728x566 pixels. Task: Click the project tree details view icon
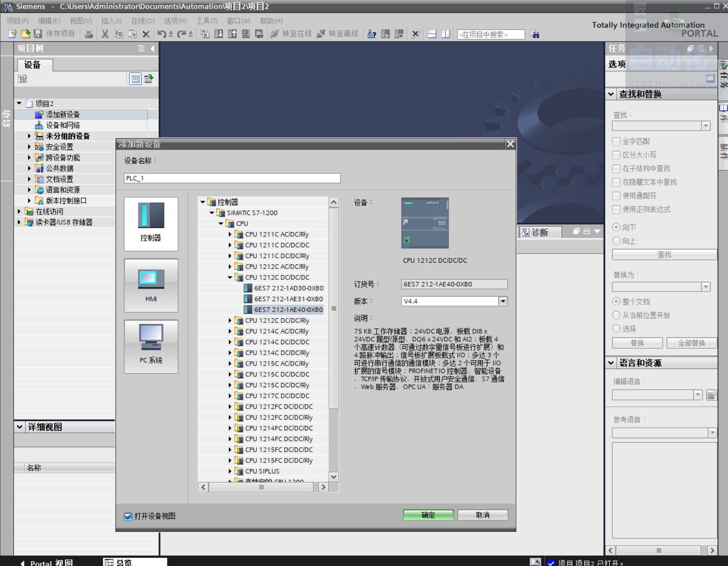click(135, 78)
